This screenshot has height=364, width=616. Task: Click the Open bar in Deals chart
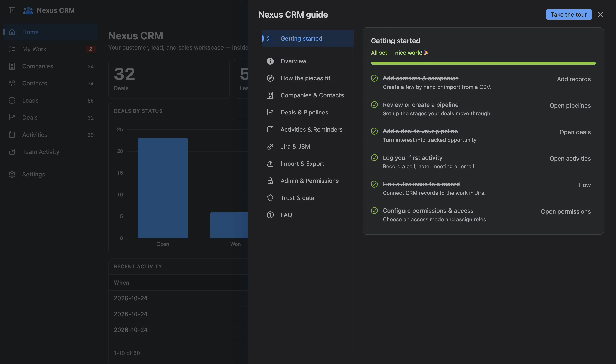point(163,188)
